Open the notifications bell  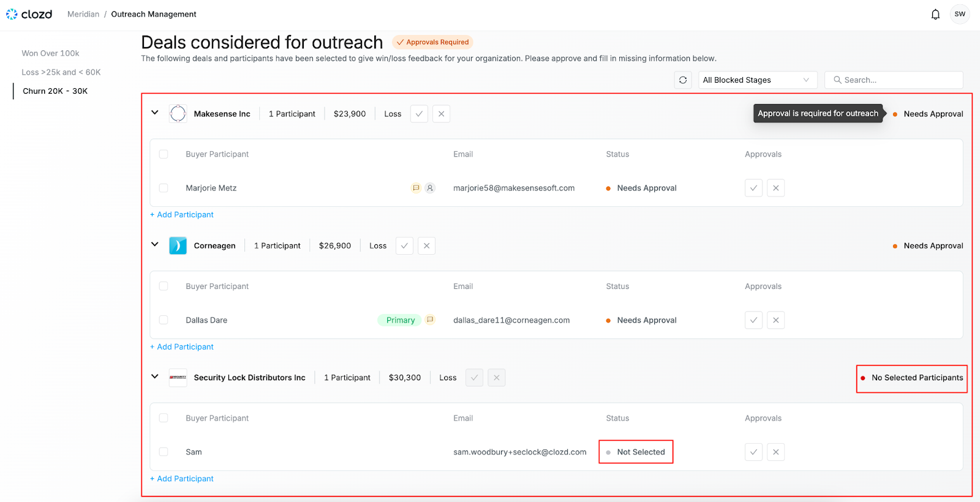(x=935, y=14)
